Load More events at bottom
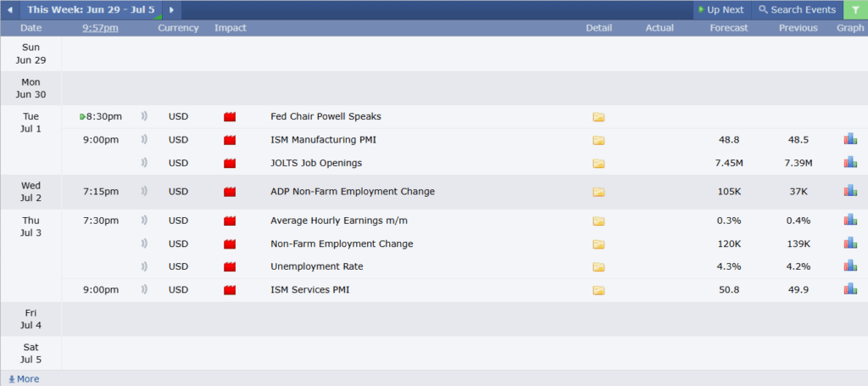868x386 pixels. pos(24,379)
